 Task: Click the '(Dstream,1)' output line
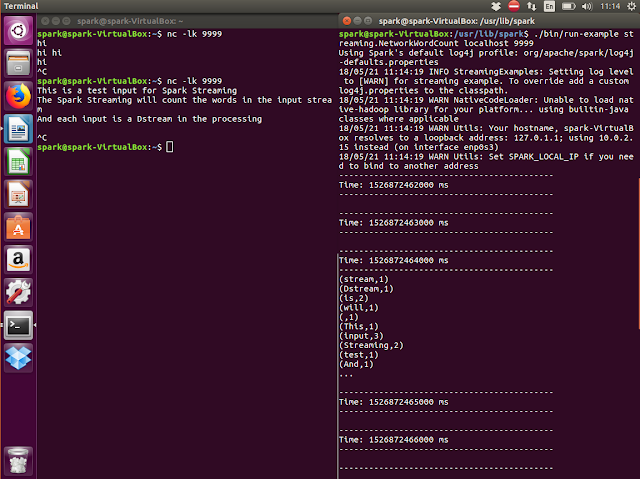point(366,289)
